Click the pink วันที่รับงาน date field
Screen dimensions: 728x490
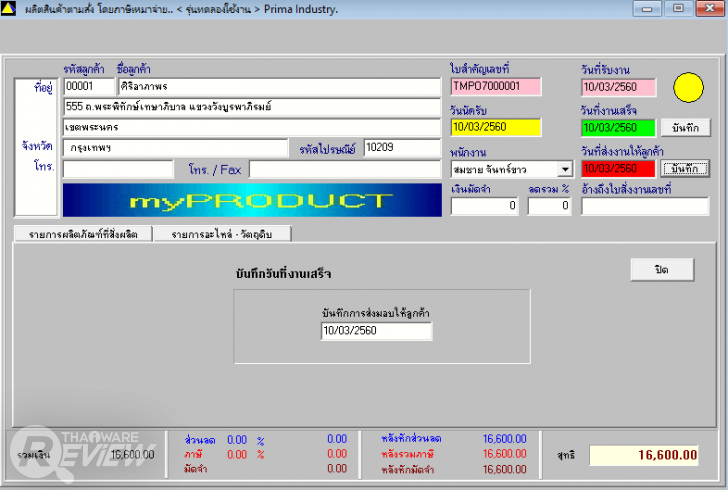[x=618, y=87]
